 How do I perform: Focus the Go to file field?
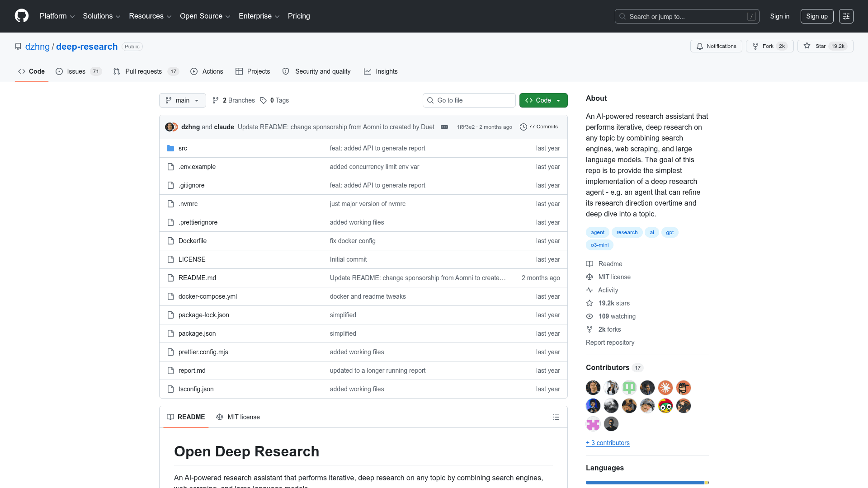(469, 100)
